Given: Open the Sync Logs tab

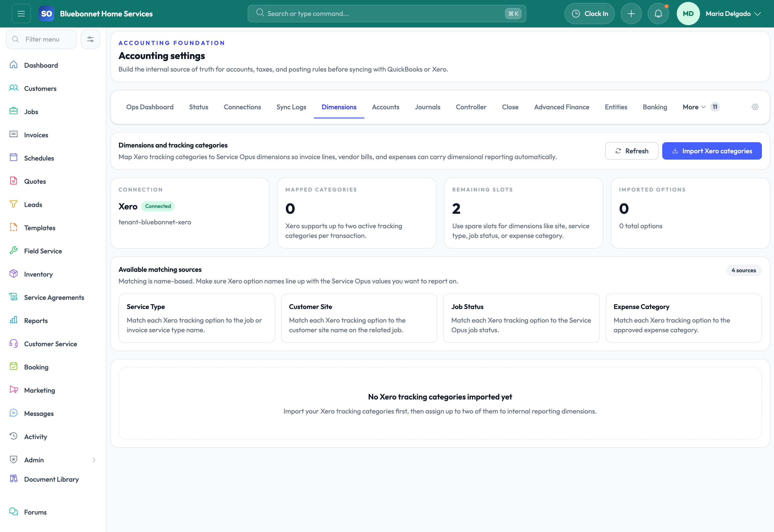Looking at the screenshot, I should coord(291,107).
